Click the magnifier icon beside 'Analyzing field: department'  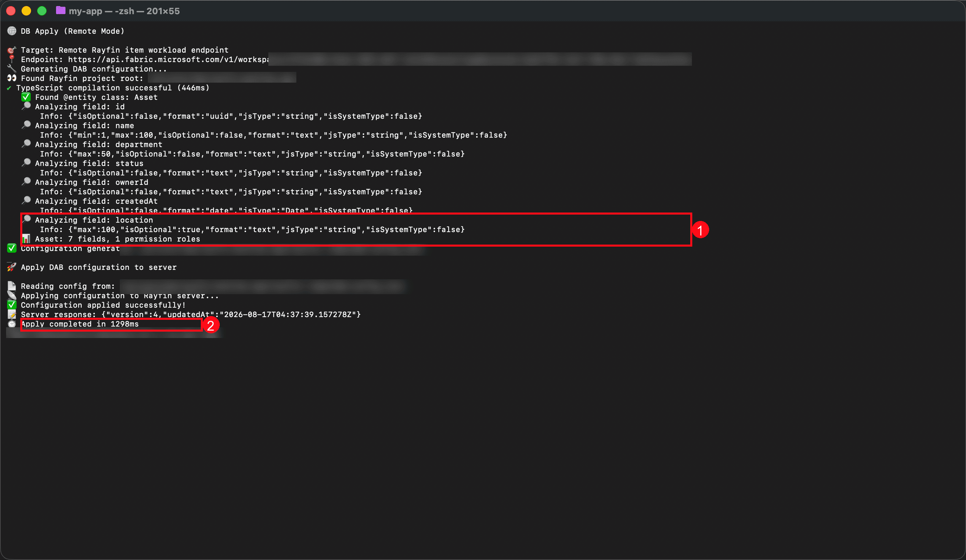[x=26, y=144]
